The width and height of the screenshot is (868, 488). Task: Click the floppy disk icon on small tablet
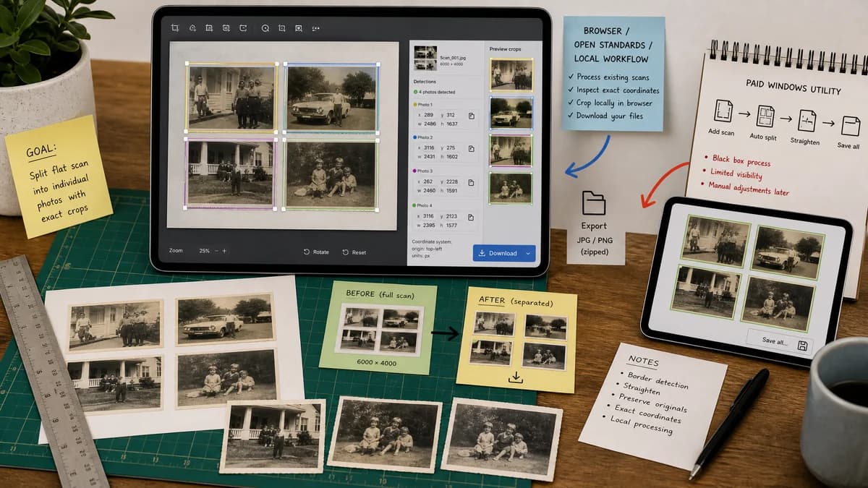(802, 346)
